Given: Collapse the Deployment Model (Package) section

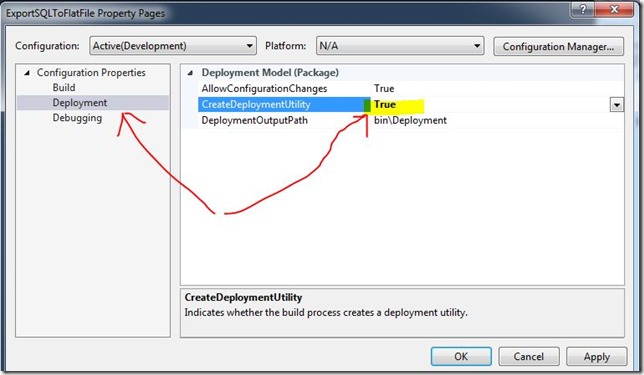Looking at the screenshot, I should pyautogui.click(x=190, y=73).
